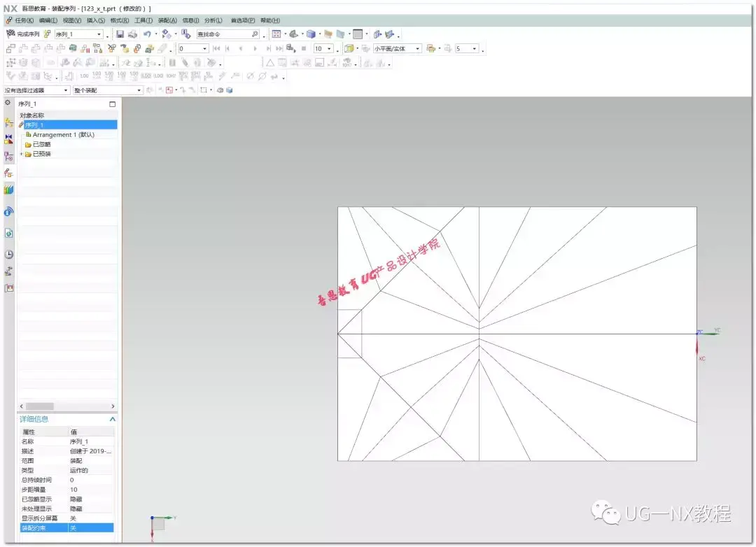
Task: Open the 小平面/实体 collision dropdown
Action: tap(417, 49)
